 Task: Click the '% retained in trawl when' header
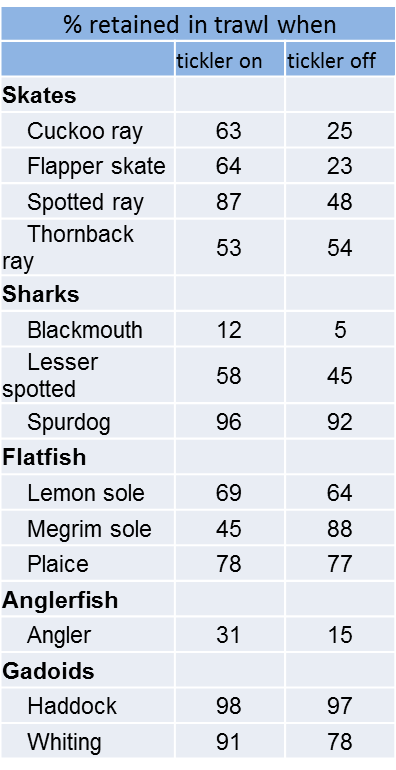tap(199, 25)
